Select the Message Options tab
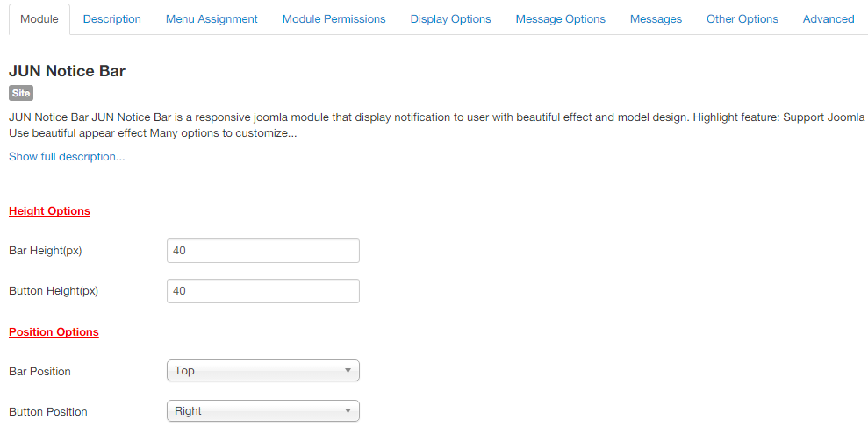The image size is (868, 427). click(560, 19)
